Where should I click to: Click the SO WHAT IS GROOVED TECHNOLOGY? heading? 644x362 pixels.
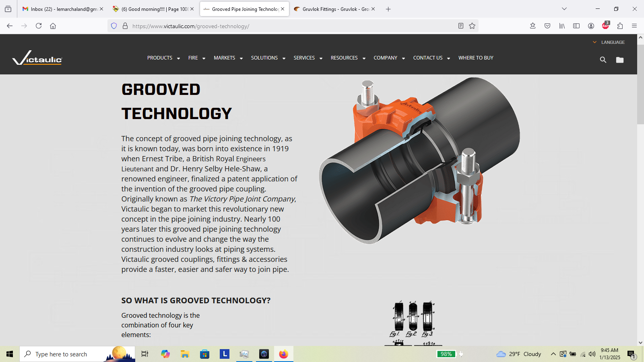tap(196, 300)
